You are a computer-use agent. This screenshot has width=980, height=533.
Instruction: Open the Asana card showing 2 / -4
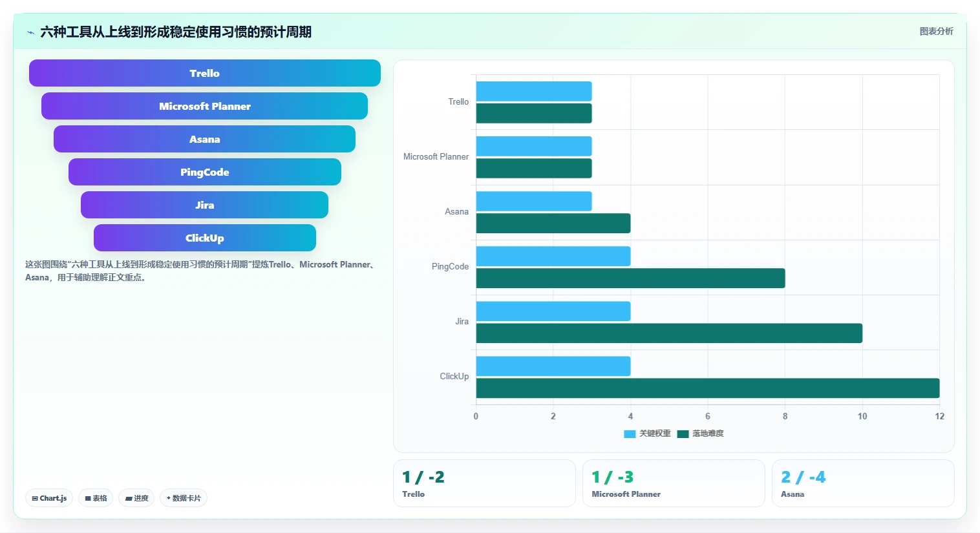[863, 483]
